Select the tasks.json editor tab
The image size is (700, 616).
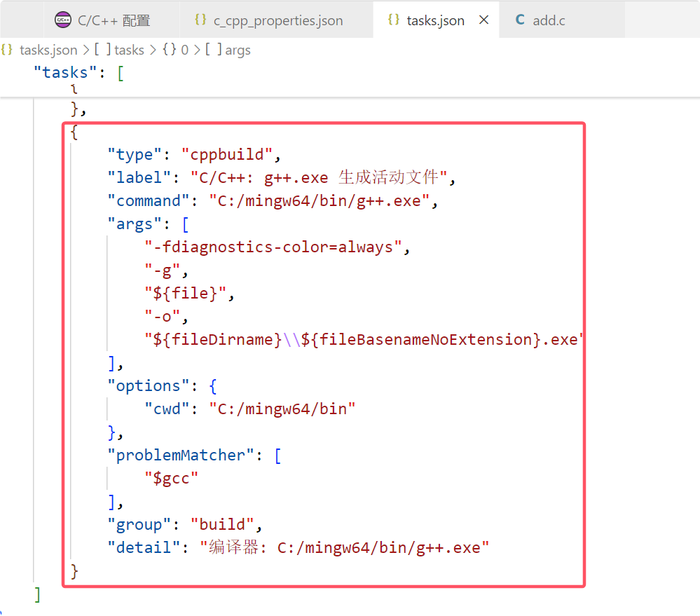tap(435, 20)
